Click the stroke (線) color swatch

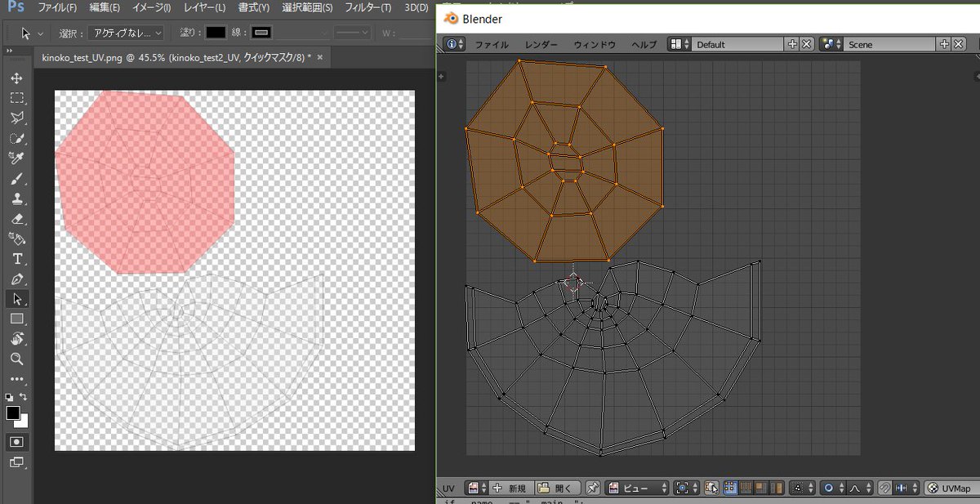[261, 33]
